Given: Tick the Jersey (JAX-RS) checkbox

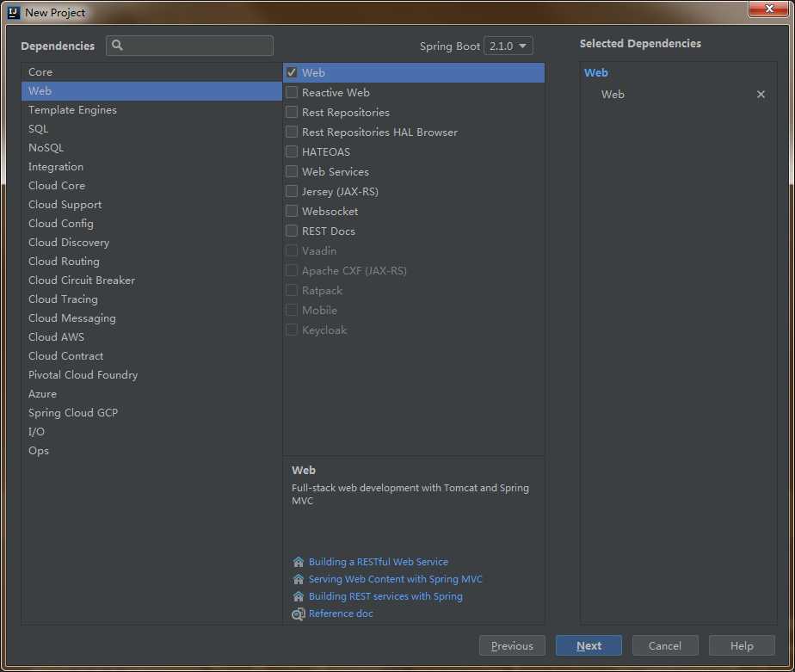Looking at the screenshot, I should (x=292, y=191).
